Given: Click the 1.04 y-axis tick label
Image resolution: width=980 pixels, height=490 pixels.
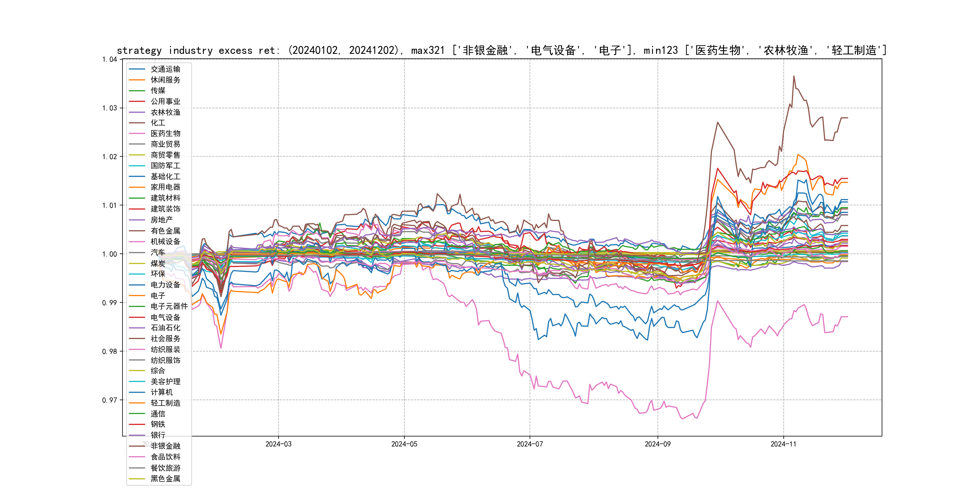Looking at the screenshot, I should 109,59.
